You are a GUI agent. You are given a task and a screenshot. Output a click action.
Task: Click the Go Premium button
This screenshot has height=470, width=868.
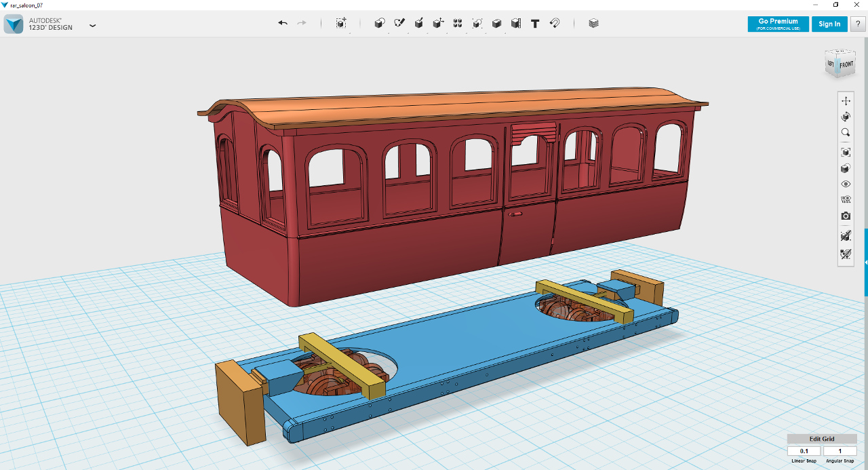coord(778,24)
